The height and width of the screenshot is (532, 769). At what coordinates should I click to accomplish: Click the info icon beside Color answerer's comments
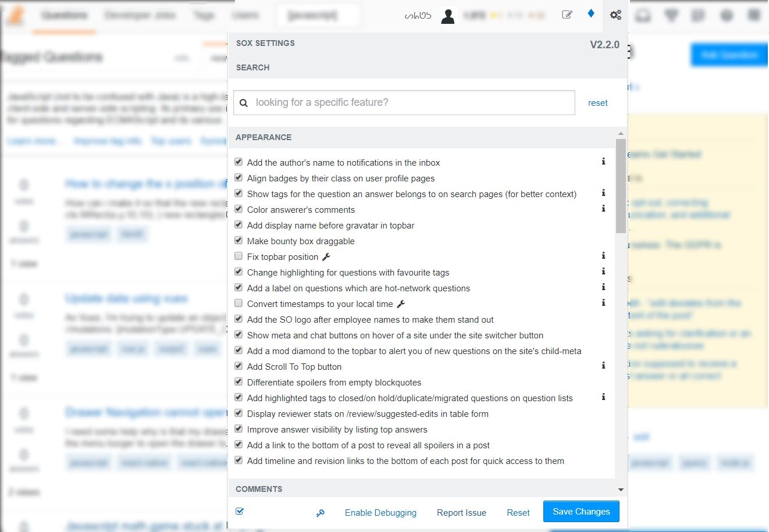point(603,208)
